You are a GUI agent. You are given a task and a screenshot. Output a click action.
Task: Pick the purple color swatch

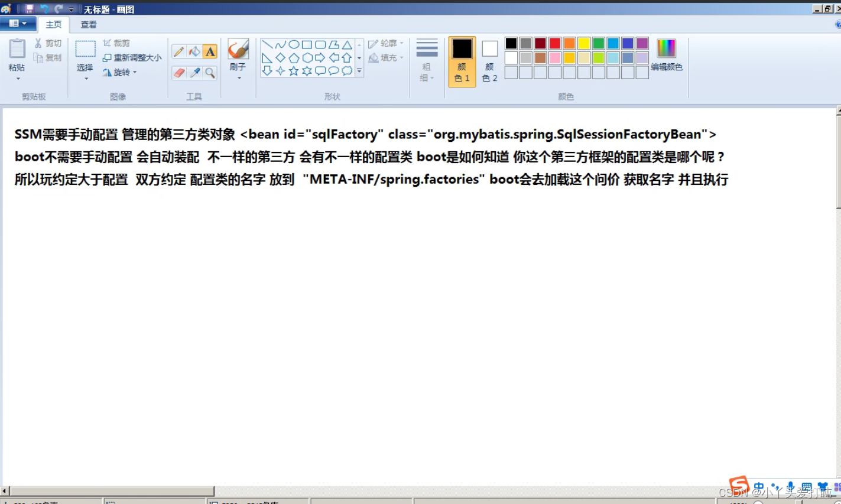pyautogui.click(x=642, y=43)
